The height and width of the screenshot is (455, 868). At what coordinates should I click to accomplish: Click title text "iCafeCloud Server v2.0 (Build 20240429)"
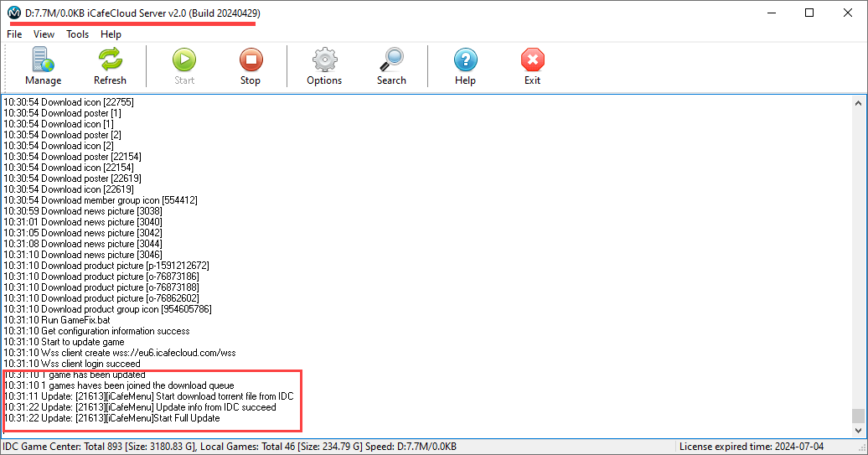pos(173,13)
